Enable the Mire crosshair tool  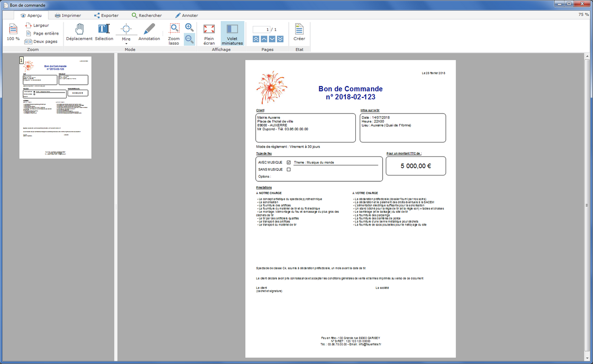(126, 32)
